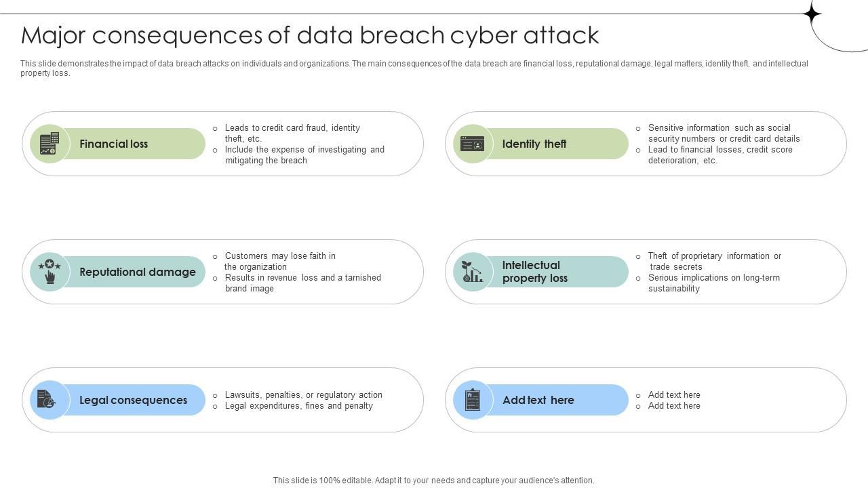This screenshot has height=488, width=868.
Task: Select the Financial loss label
Action: (x=113, y=144)
